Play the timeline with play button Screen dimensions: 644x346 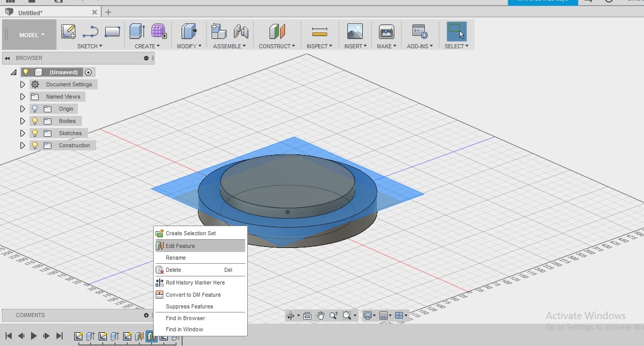[x=34, y=336]
